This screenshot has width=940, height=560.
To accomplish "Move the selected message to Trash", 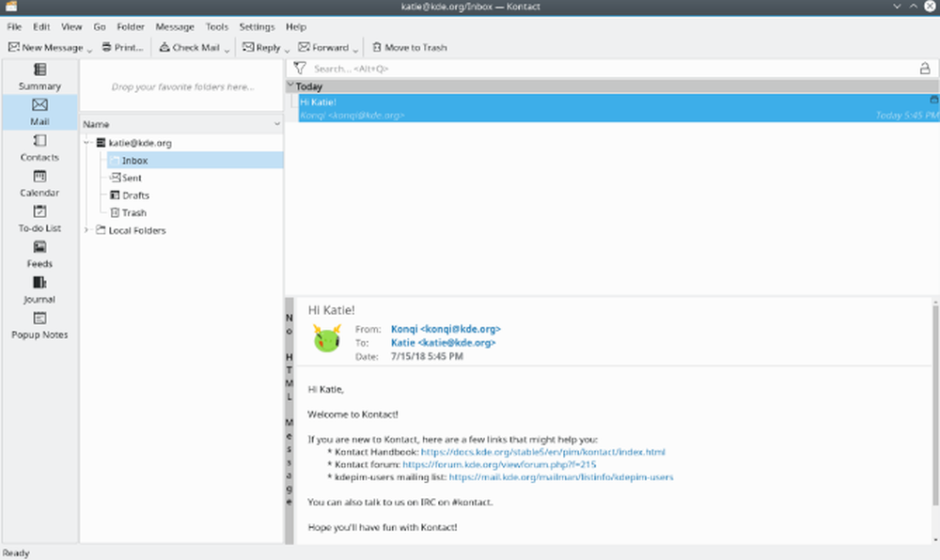I will tap(410, 47).
